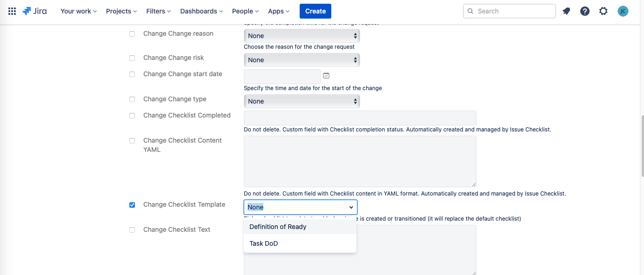Open the Change risk dropdown

(x=302, y=60)
